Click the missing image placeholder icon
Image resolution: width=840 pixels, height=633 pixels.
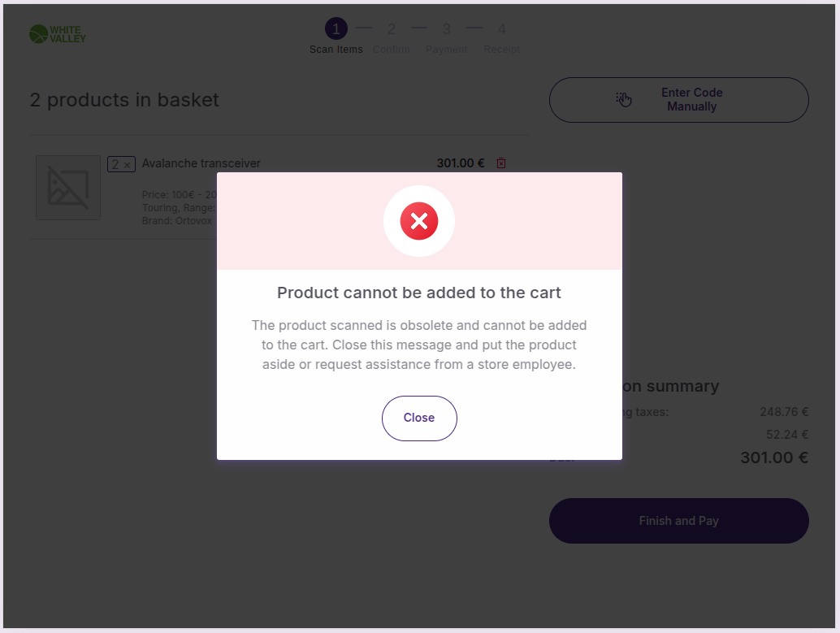coord(68,188)
